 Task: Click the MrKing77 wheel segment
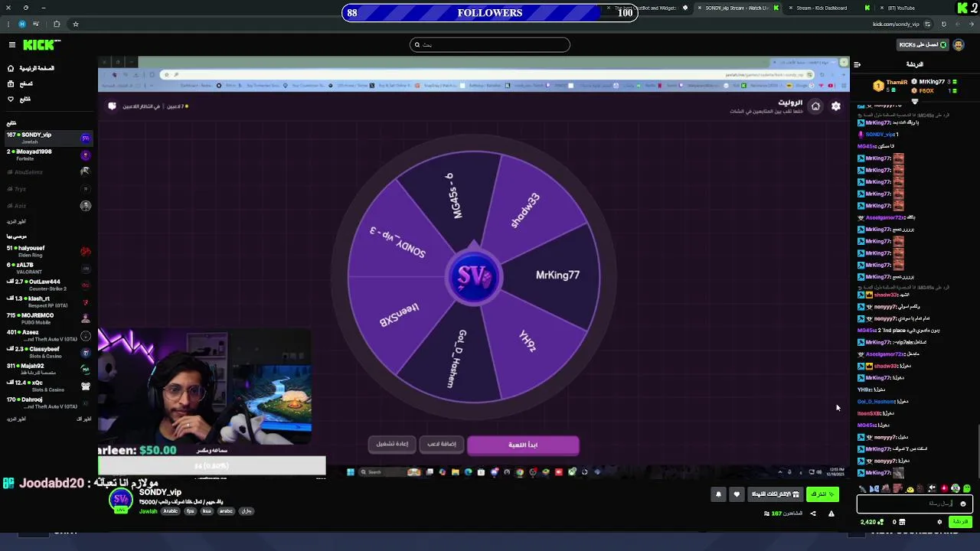557,275
